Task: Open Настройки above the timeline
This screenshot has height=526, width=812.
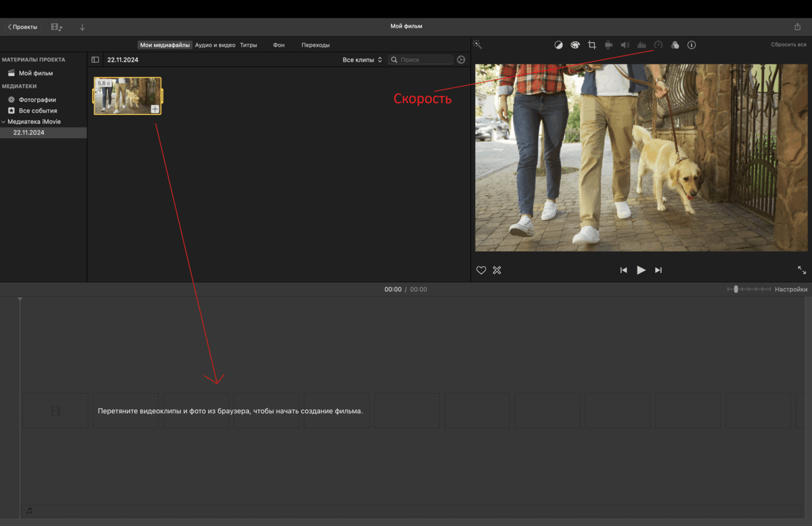Action: click(x=792, y=289)
